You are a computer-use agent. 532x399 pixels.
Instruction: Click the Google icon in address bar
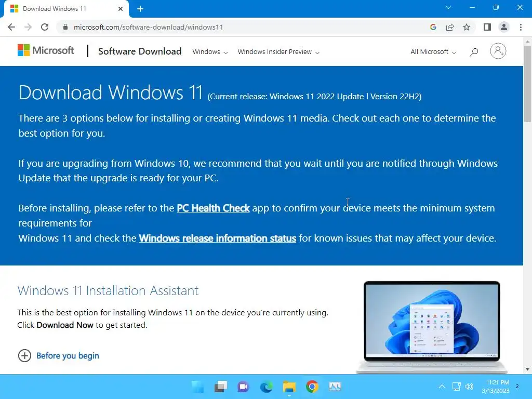click(433, 27)
